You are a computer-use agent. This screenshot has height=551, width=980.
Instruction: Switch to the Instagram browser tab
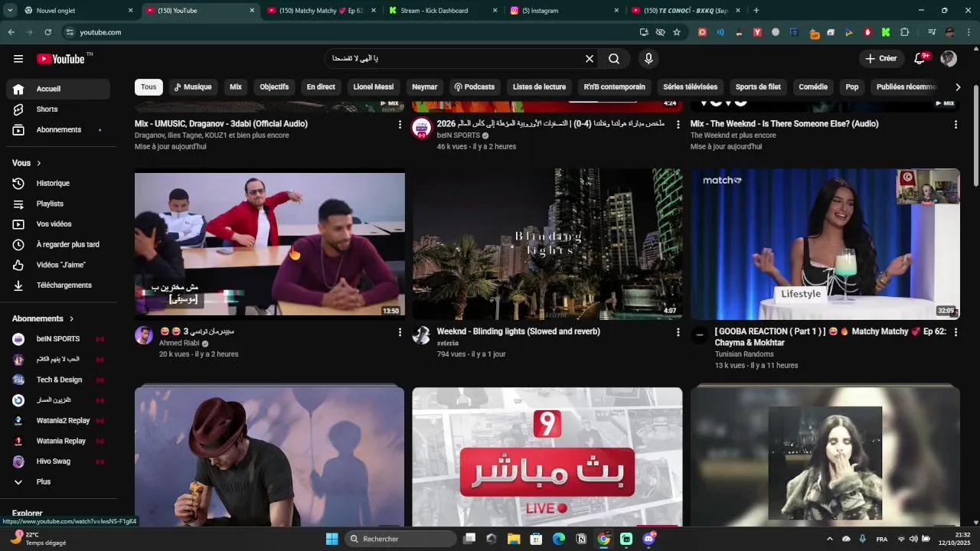[x=564, y=11]
